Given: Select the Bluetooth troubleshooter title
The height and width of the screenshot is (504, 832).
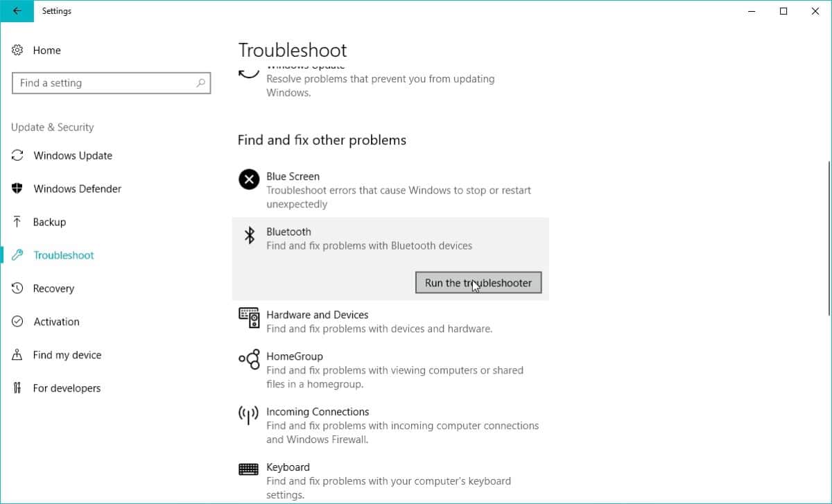Looking at the screenshot, I should point(288,232).
